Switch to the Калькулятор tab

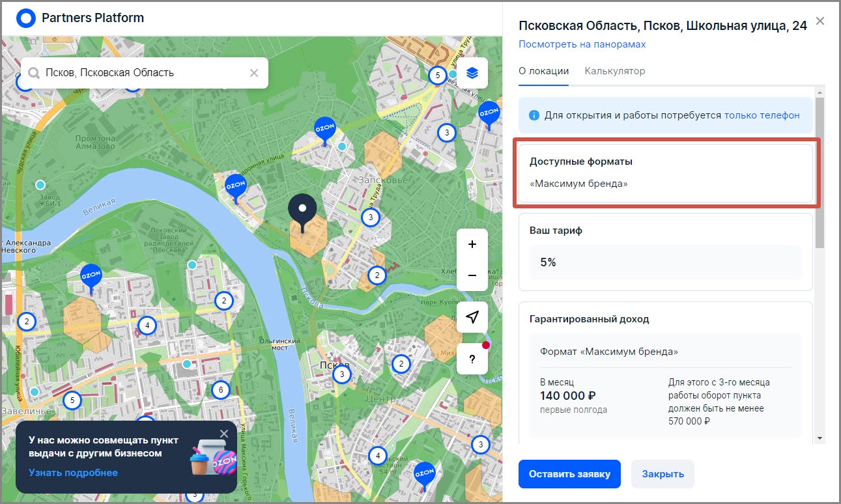click(614, 71)
